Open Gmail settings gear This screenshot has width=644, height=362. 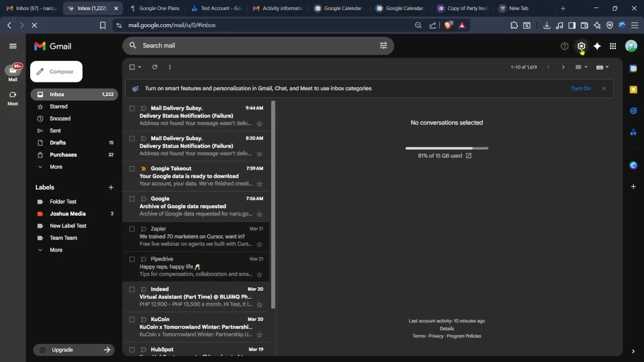(581, 46)
